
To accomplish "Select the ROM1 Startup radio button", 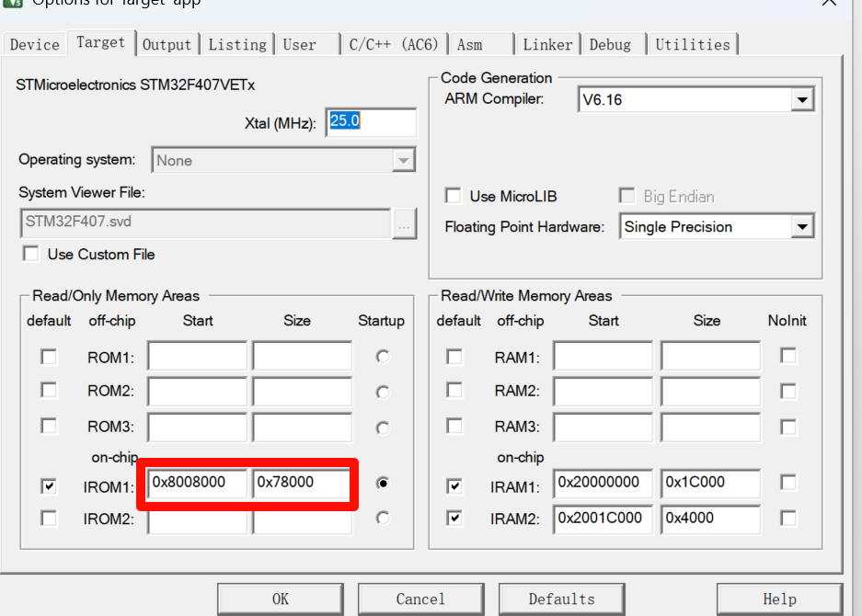I will click(x=383, y=357).
